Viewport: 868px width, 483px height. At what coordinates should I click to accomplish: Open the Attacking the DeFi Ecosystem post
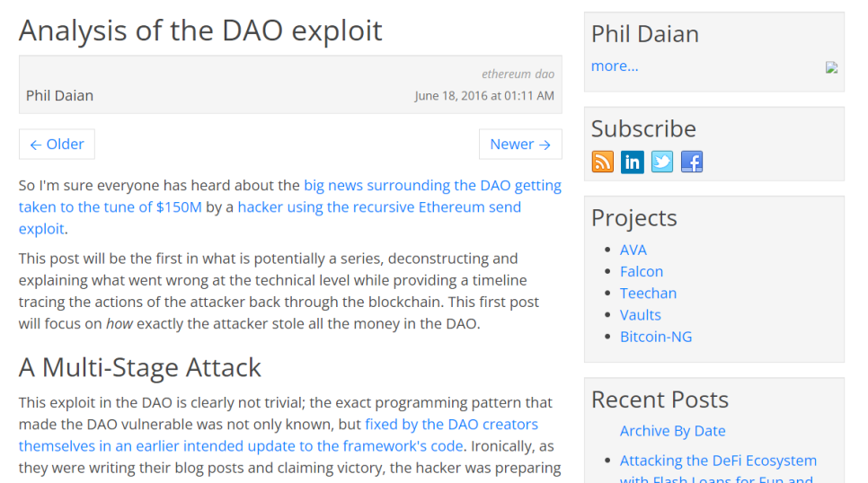[718, 470]
